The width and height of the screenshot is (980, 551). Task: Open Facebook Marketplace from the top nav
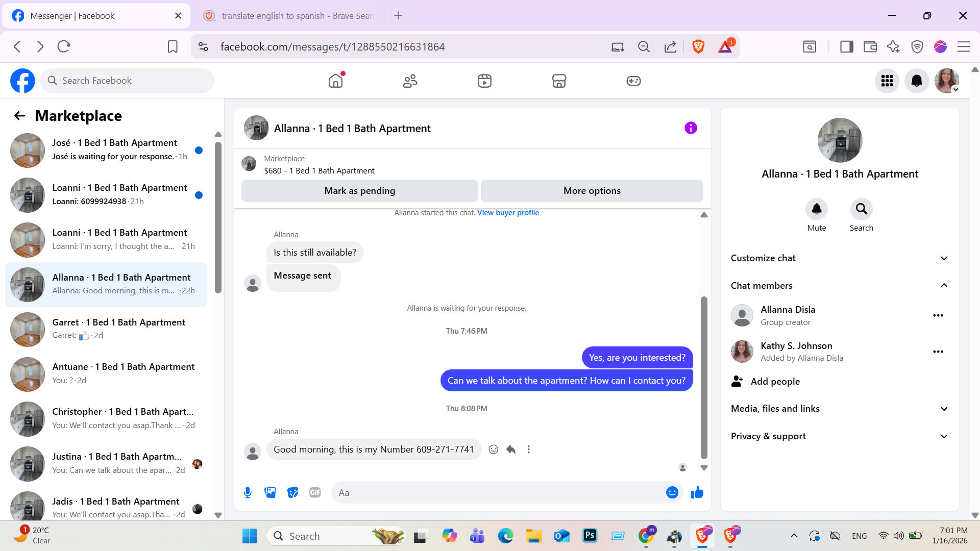[559, 81]
